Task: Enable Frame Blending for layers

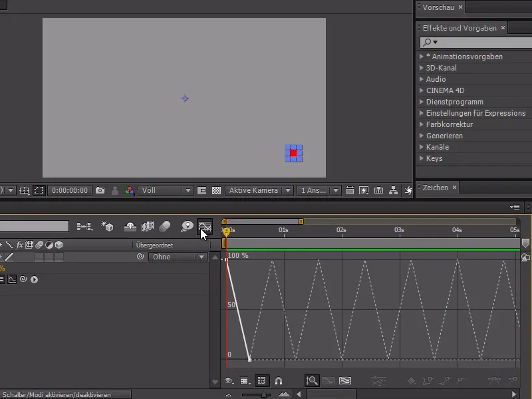Action: click(147, 226)
